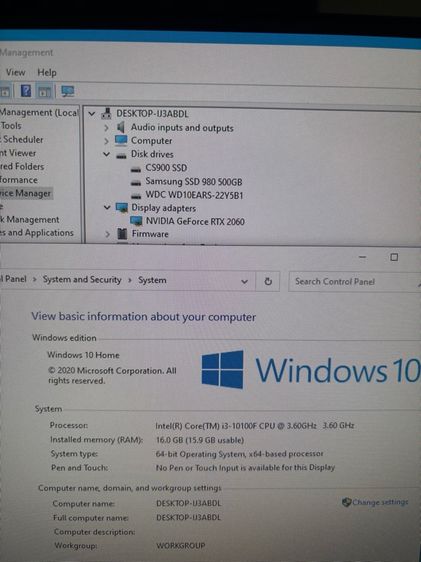
Task: Select NVIDIA GeForce RTX 2060 adapter
Action: [x=195, y=221]
